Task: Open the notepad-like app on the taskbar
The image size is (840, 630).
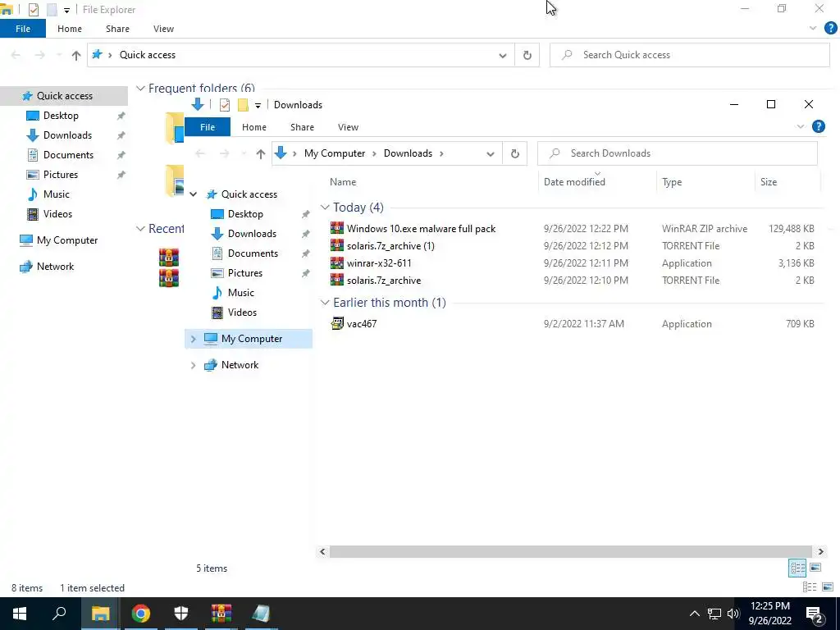Action: point(261,614)
